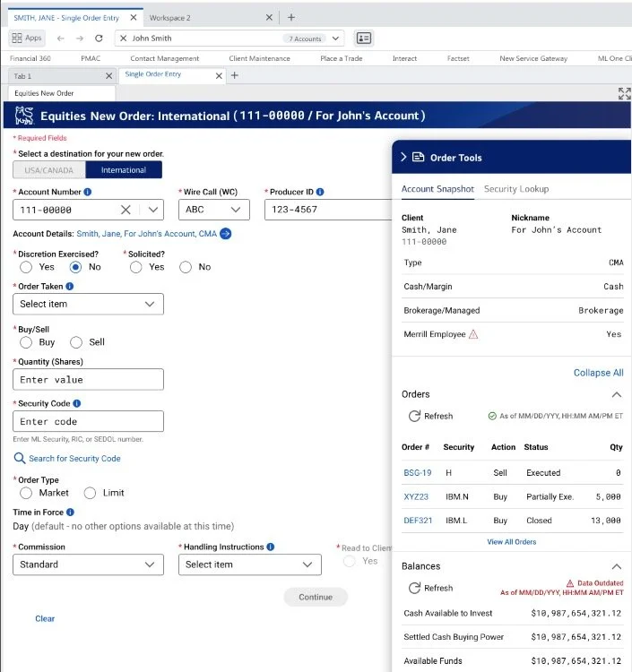Select No for Discretion Exercised

pos(75,267)
